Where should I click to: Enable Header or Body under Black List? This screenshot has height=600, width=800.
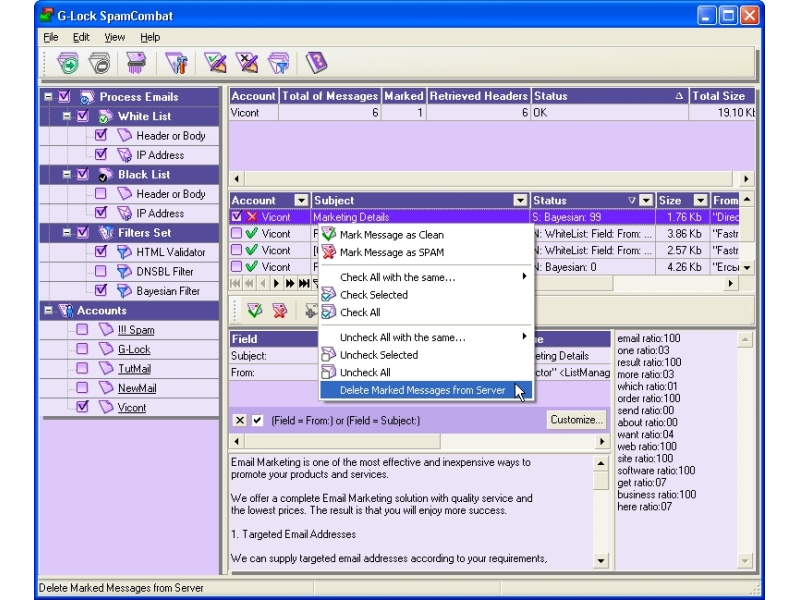point(101,194)
